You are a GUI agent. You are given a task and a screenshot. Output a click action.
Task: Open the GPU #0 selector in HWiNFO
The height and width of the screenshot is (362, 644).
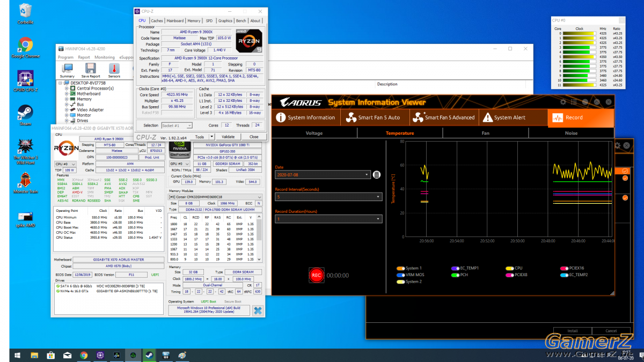[x=180, y=164]
